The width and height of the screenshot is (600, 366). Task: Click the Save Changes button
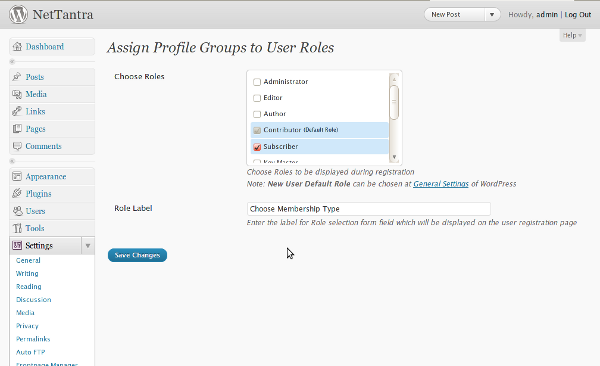point(137,255)
